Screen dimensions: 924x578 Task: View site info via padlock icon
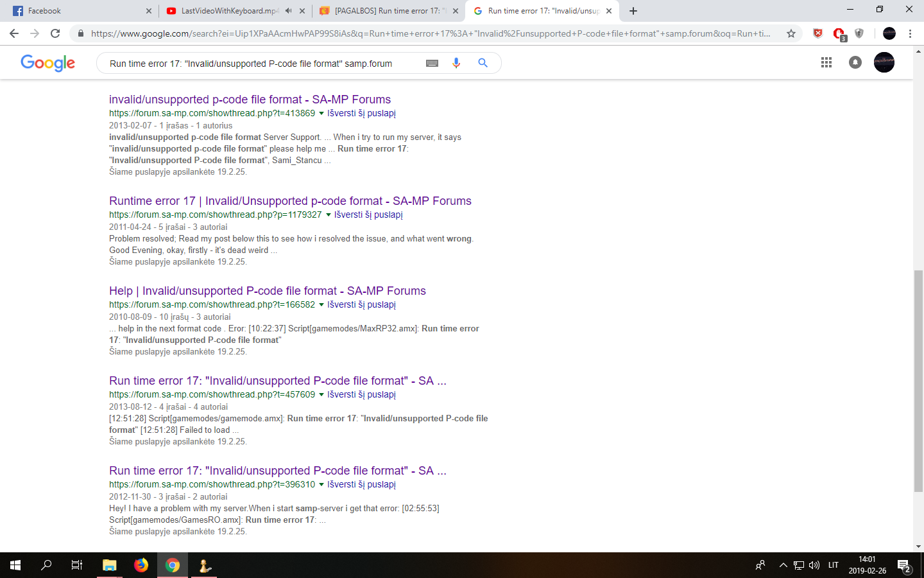pyautogui.click(x=80, y=33)
